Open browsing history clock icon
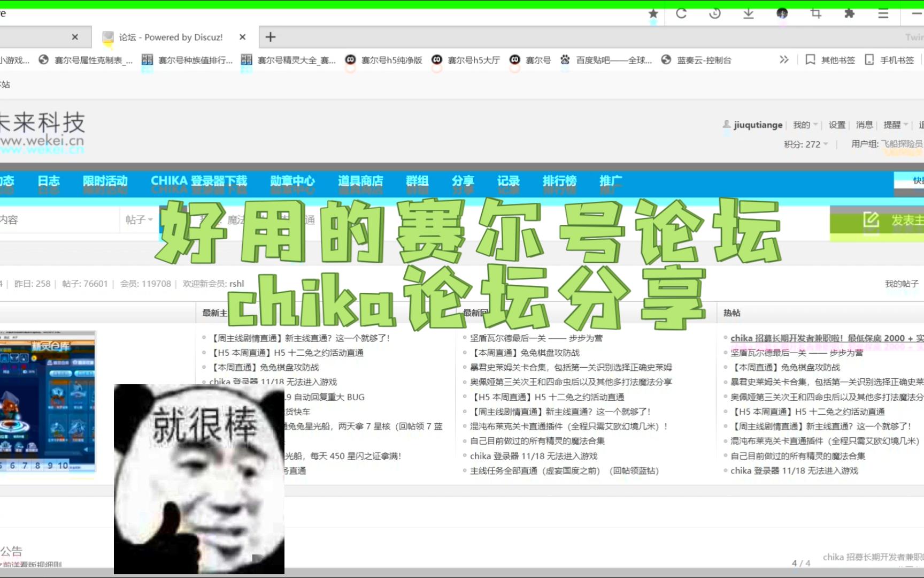Image resolution: width=924 pixels, height=578 pixels. (x=715, y=13)
